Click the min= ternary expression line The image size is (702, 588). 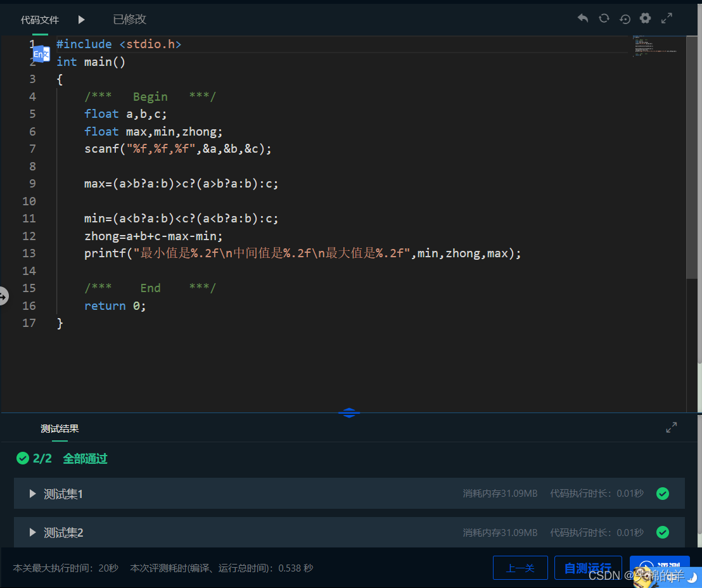tap(181, 219)
